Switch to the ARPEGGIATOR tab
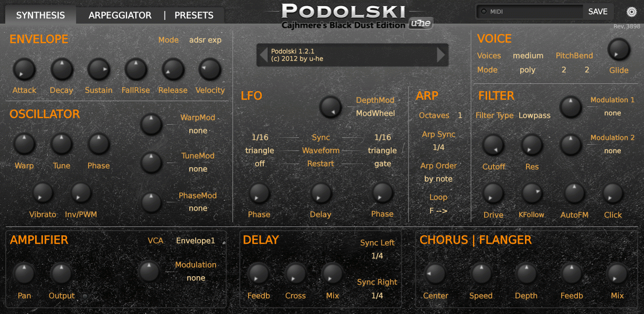This screenshot has height=314, width=644. 120,15
